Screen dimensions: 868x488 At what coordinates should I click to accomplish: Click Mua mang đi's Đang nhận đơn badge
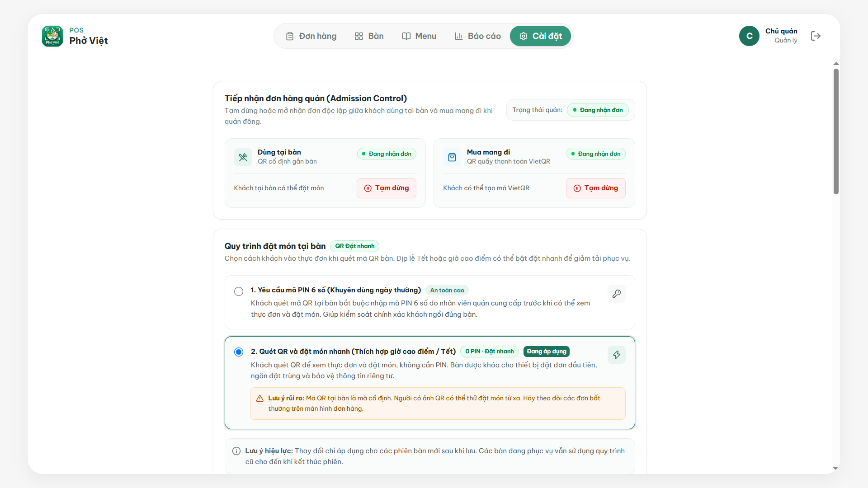pyautogui.click(x=596, y=154)
